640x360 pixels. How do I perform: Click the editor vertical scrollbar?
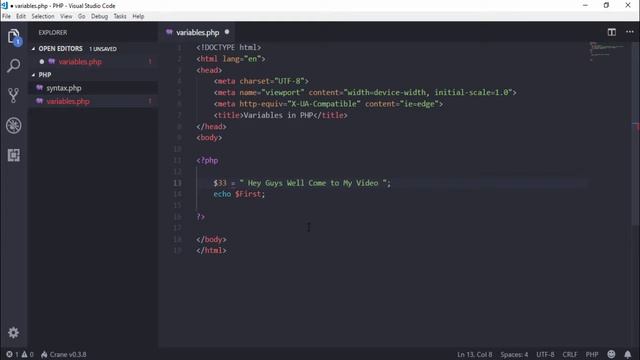[x=636, y=133]
